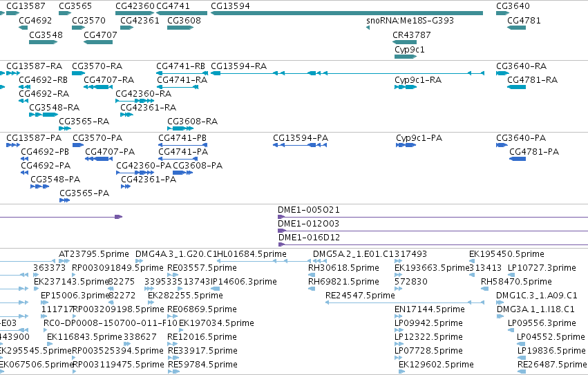Select EST HL01684.5prime
Screen dimensions: 588x375
click(264, 261)
